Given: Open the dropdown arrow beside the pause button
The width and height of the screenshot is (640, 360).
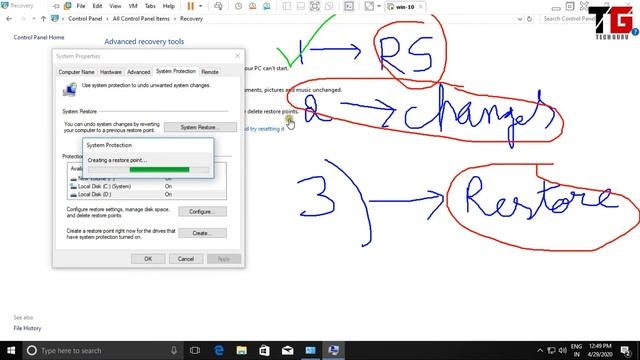Looking at the screenshot, I should 200,6.
